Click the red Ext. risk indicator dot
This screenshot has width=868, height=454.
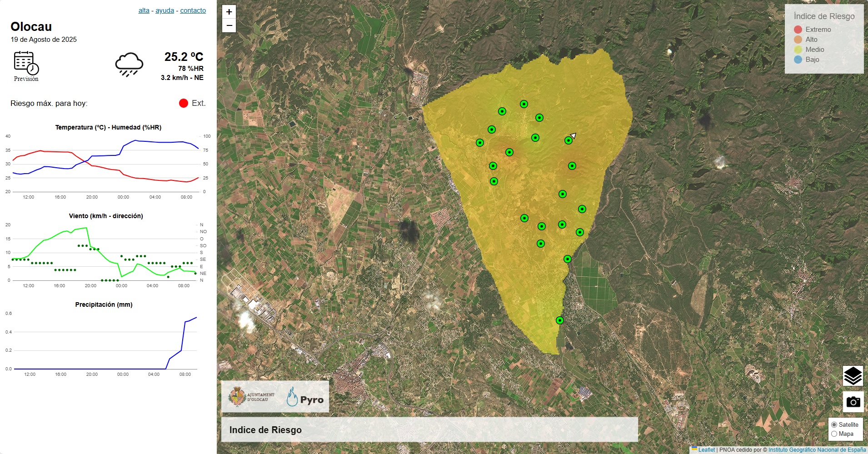pos(183,103)
